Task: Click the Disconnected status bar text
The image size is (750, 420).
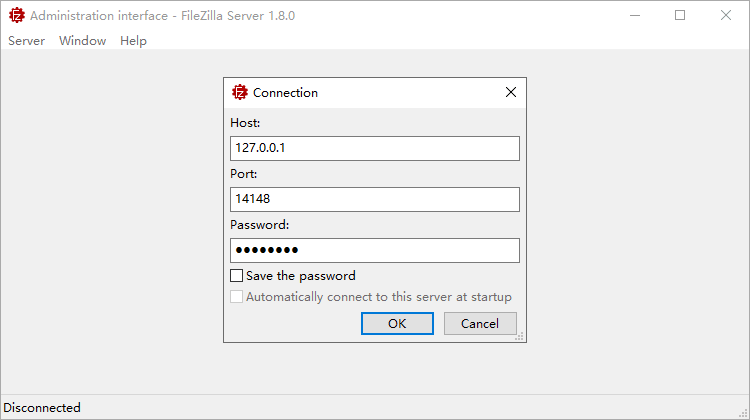Action: [x=42, y=408]
